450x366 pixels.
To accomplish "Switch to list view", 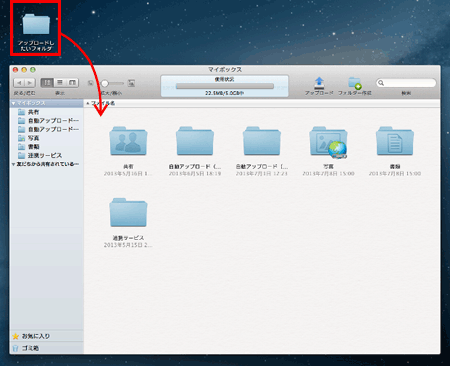I will tap(60, 83).
